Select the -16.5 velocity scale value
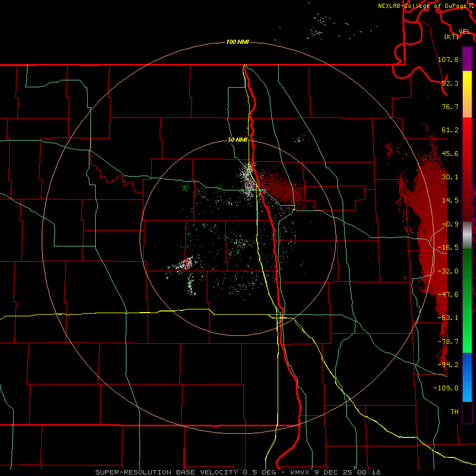 click(x=448, y=248)
